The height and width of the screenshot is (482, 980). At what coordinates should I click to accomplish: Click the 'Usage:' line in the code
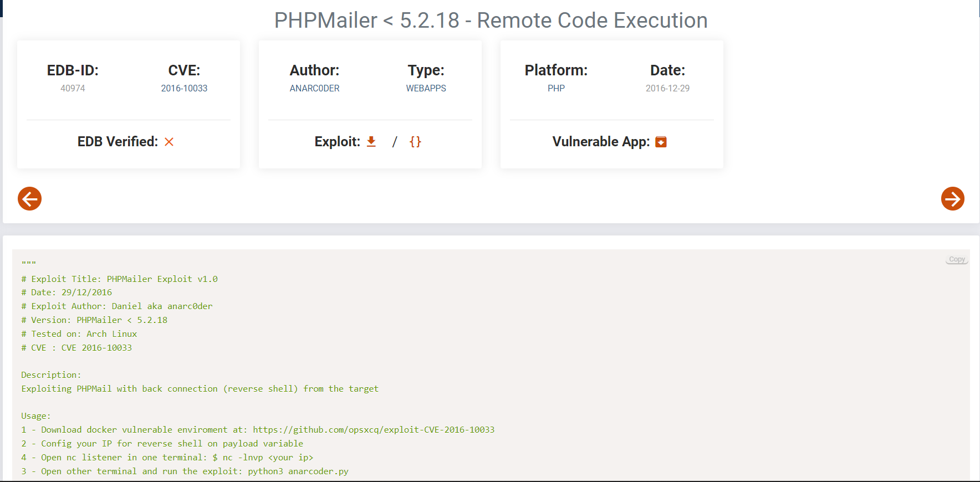[x=36, y=416]
